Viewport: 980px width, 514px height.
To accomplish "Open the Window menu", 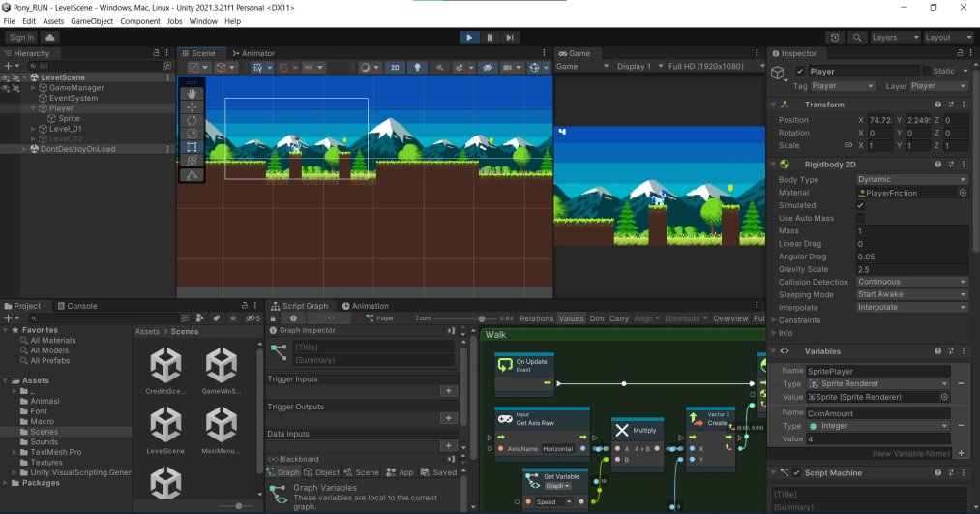I will (203, 21).
